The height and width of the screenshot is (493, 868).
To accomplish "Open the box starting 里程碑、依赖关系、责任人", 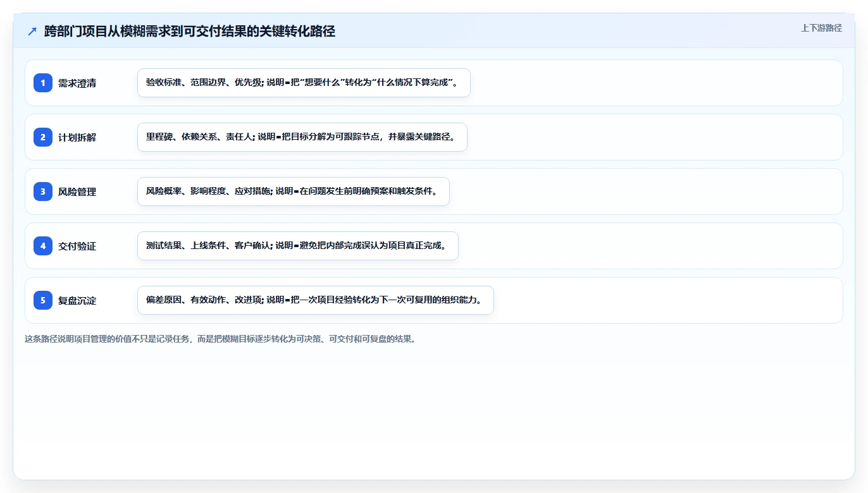I will 302,137.
